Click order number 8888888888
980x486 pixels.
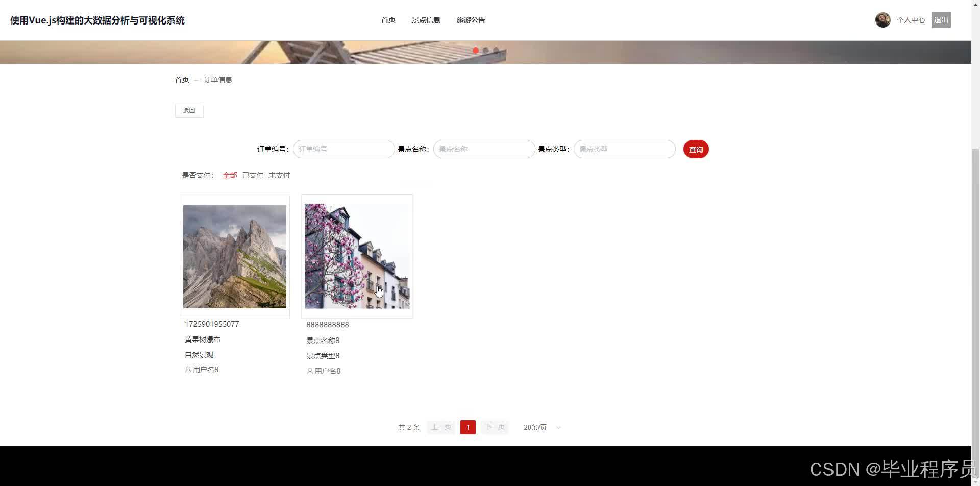(x=328, y=325)
